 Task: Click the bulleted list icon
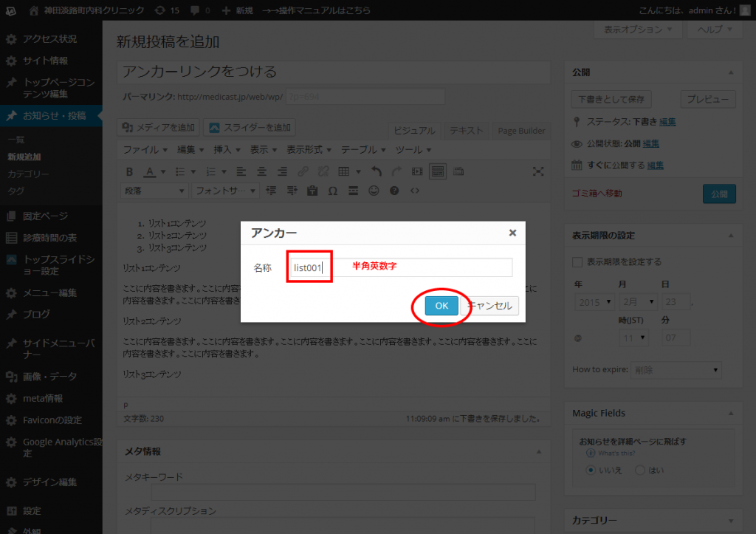coord(180,172)
